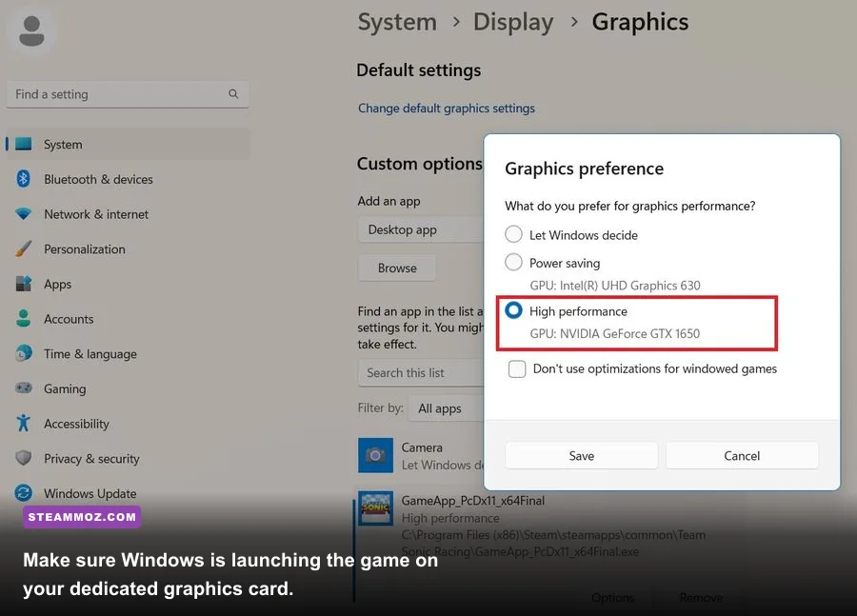857x616 pixels.
Task: Select Let Windows decide radio button
Action: tap(514, 234)
